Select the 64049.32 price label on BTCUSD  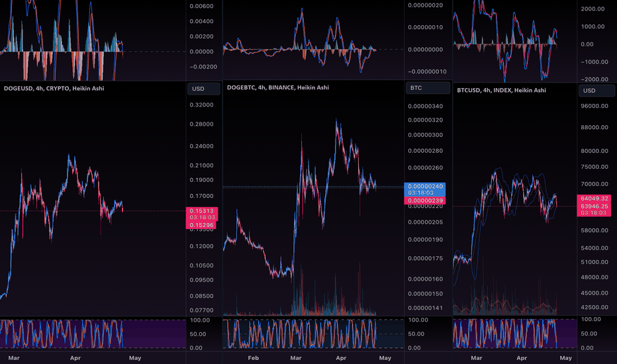click(x=594, y=199)
